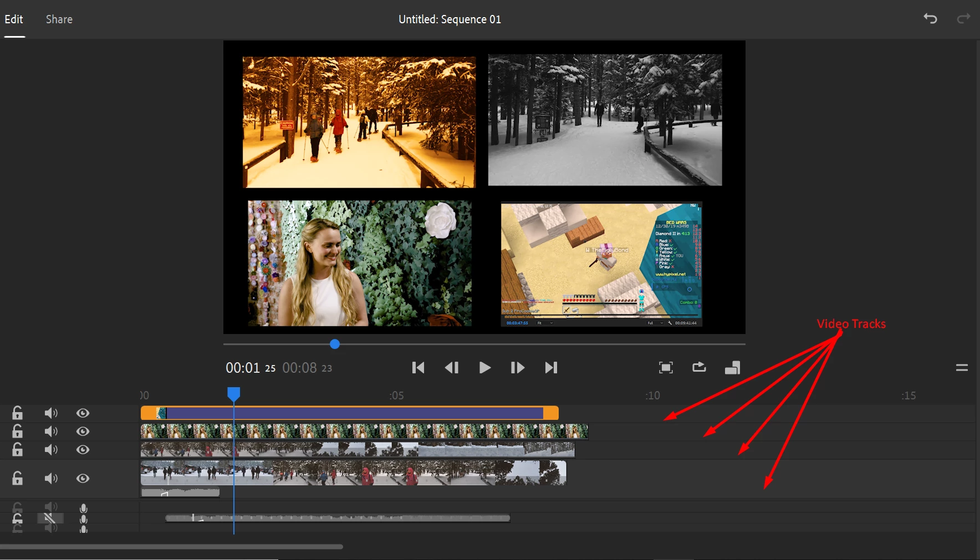Lock the title clip track

pyautogui.click(x=18, y=413)
